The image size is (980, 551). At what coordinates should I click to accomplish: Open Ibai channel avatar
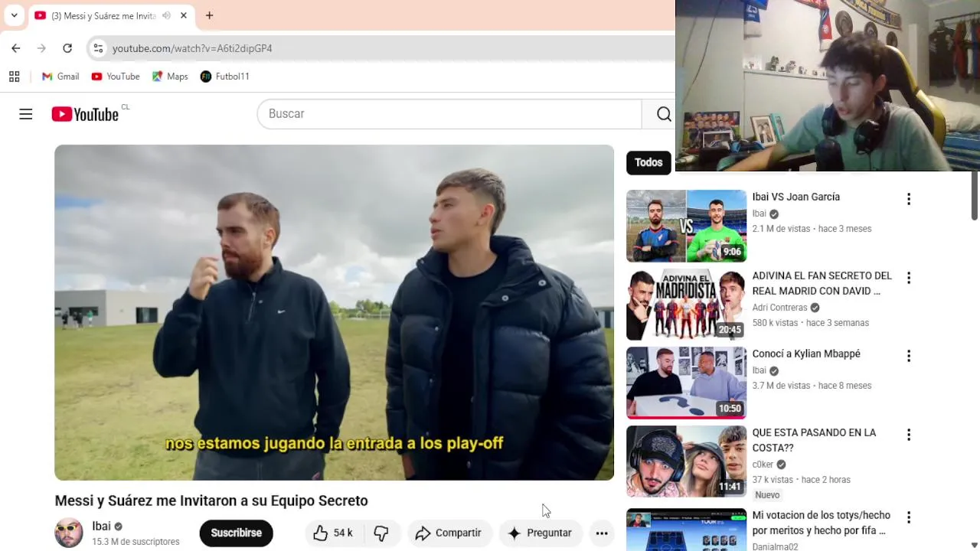coord(68,533)
